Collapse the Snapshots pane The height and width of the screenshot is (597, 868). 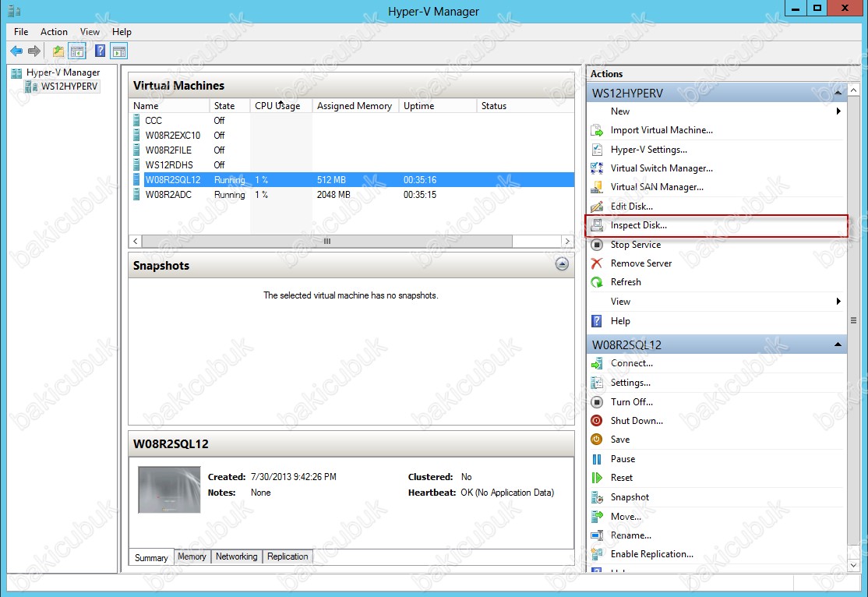click(562, 264)
